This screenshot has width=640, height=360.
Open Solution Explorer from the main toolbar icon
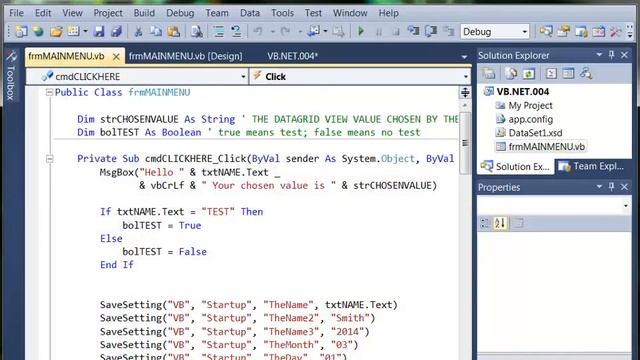click(546, 31)
